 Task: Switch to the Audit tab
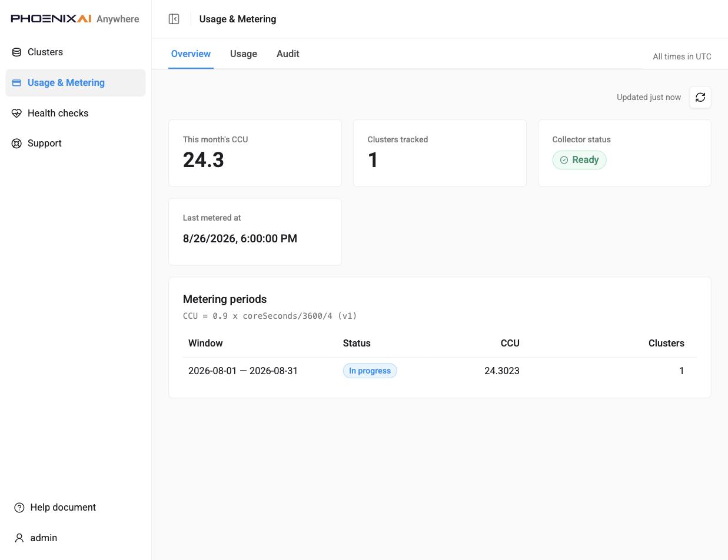(x=288, y=54)
